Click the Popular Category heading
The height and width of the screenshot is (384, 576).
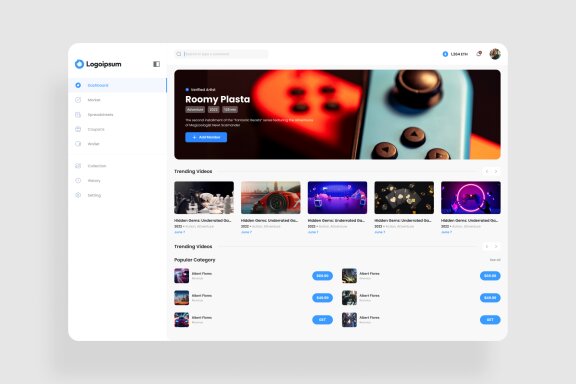(195, 260)
